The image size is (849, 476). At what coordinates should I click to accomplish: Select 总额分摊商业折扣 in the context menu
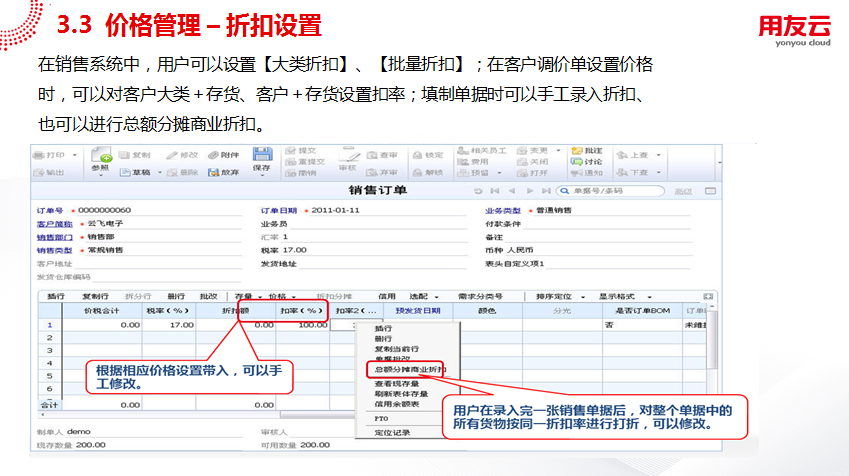tap(409, 370)
